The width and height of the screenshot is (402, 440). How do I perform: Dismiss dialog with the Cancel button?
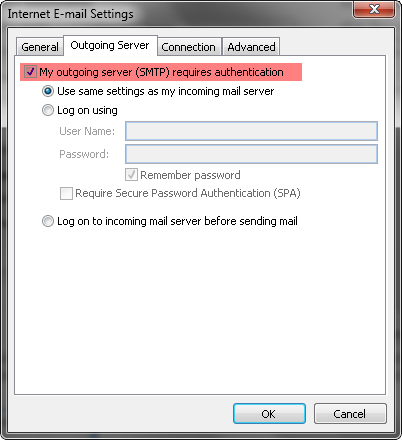[350, 414]
